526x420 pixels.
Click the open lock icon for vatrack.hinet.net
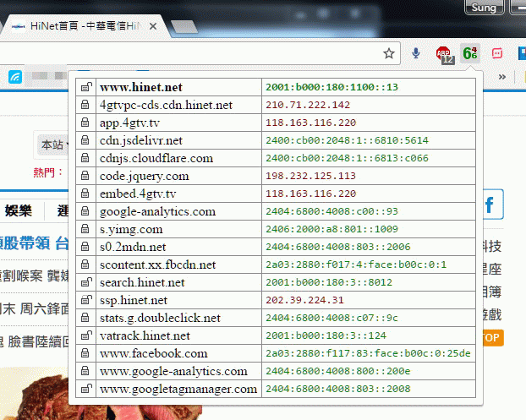click(86, 335)
